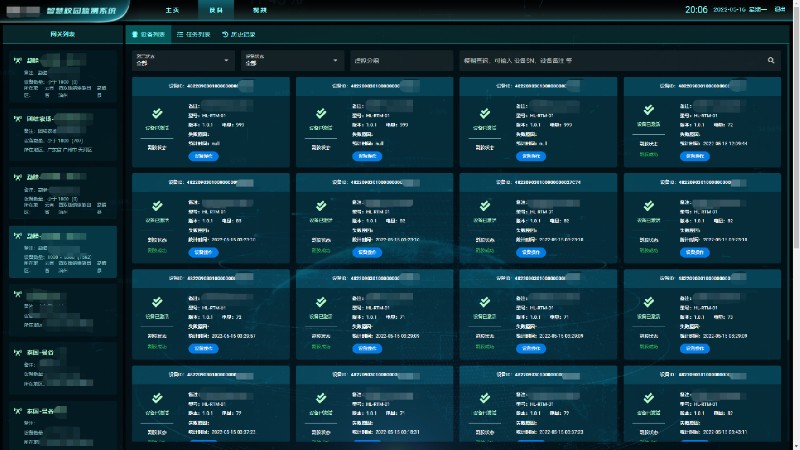Select the first gateway in the gateway list
The image size is (800, 450).
tap(63, 77)
